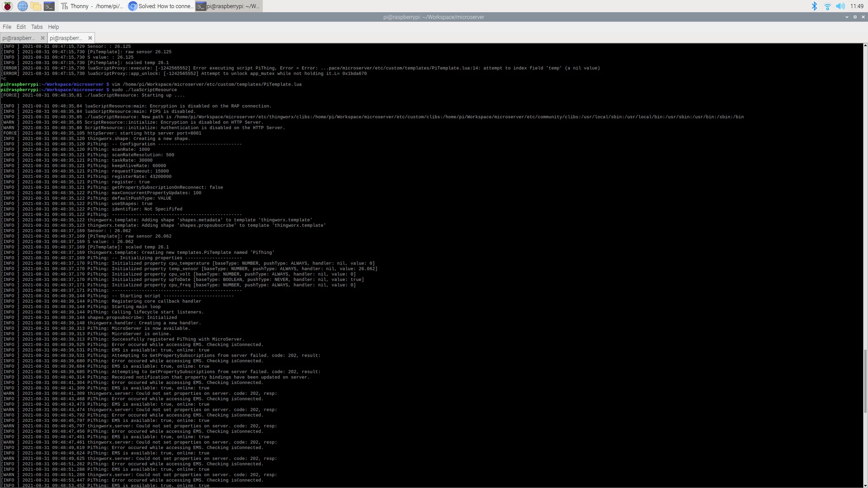Open the Tabs menu
Screen dimensions: 868x488
coord(37,27)
